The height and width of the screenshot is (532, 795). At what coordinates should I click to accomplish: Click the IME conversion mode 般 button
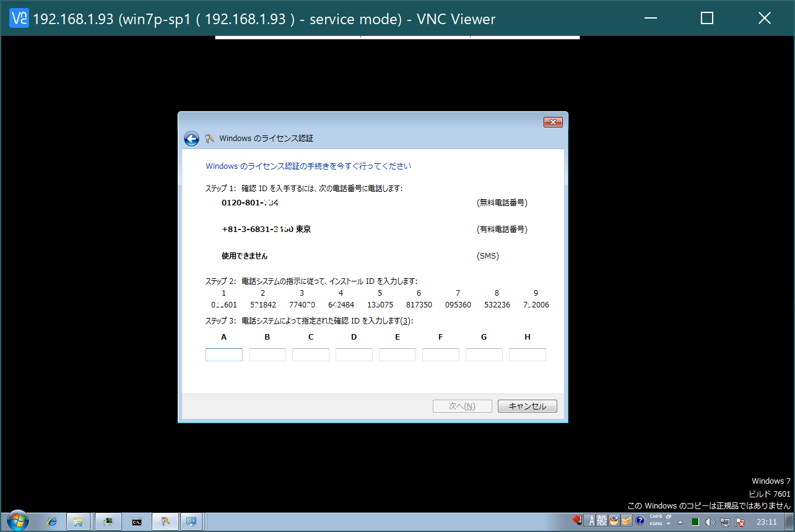pyautogui.click(x=602, y=521)
